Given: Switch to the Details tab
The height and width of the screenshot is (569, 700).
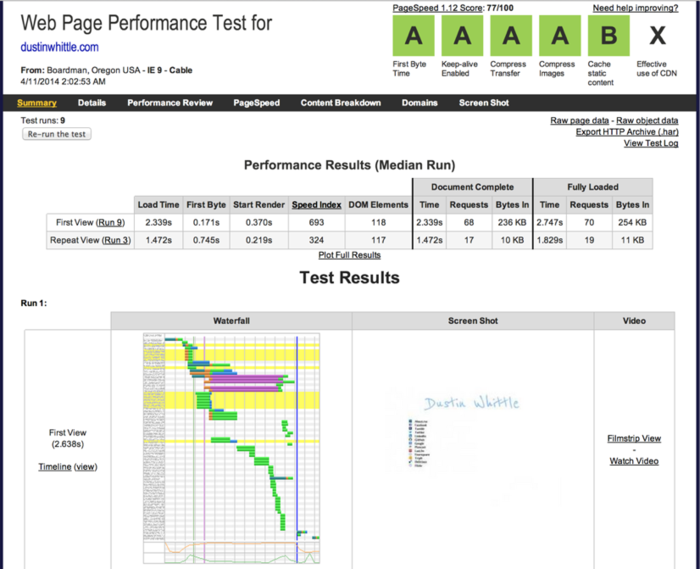Looking at the screenshot, I should [x=92, y=103].
